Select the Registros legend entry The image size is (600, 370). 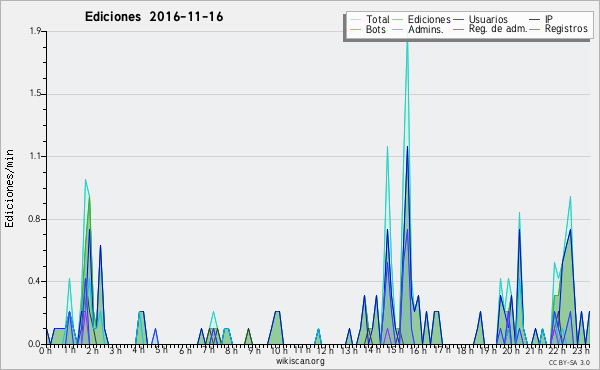click(566, 29)
